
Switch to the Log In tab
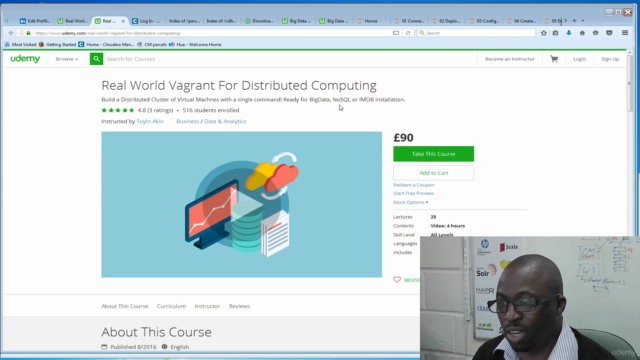coord(147,21)
